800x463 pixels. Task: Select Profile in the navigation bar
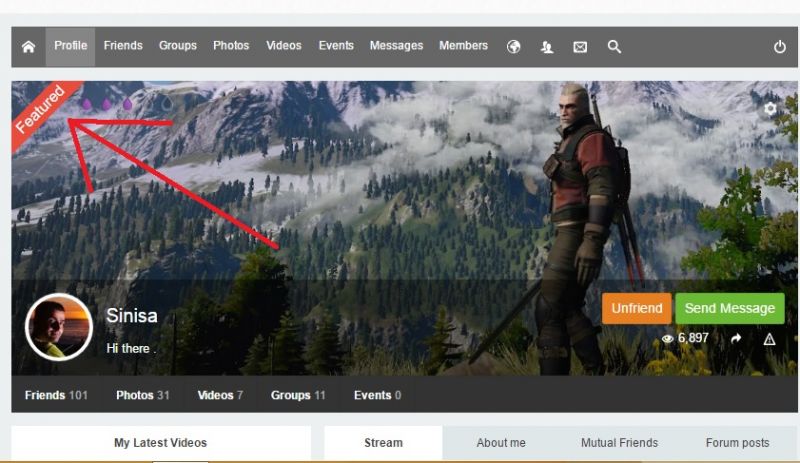point(70,46)
